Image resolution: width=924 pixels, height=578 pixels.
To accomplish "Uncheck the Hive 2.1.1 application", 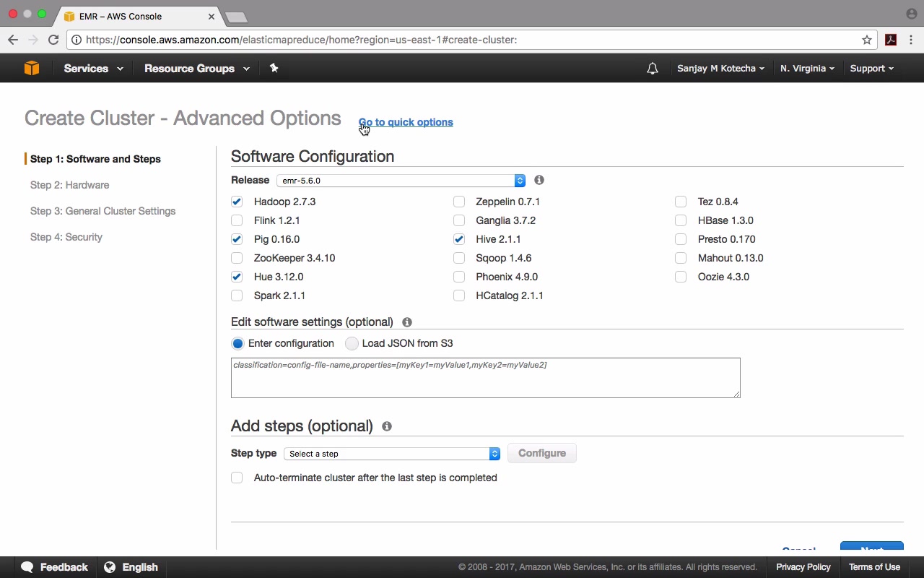I will click(459, 239).
